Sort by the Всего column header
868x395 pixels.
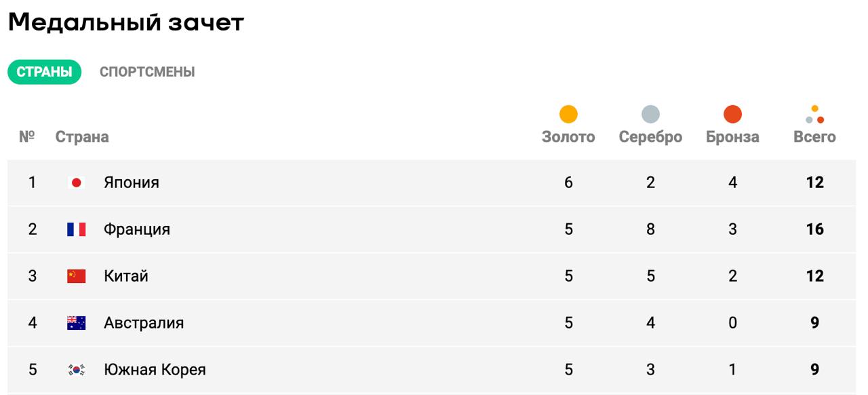pyautogui.click(x=814, y=137)
